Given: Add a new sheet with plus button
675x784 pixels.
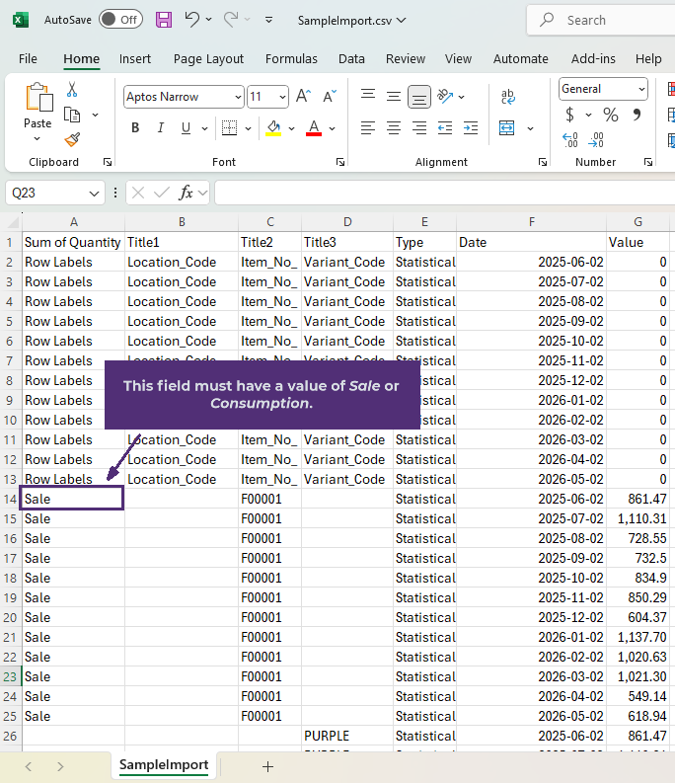Looking at the screenshot, I should (x=267, y=766).
